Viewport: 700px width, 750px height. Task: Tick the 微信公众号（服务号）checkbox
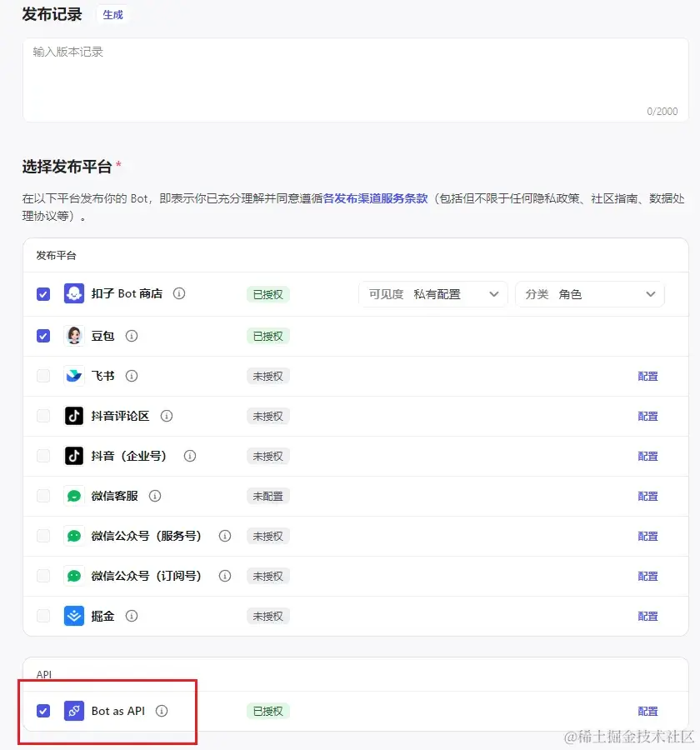(43, 536)
